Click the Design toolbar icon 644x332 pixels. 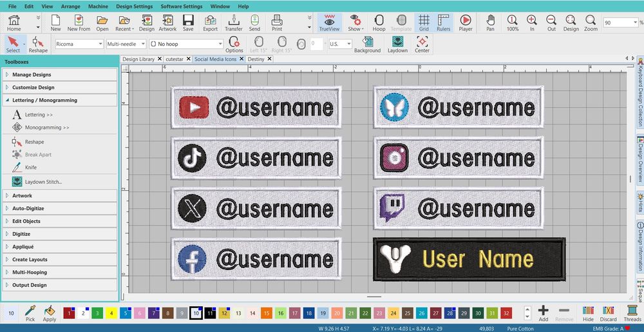[146, 23]
